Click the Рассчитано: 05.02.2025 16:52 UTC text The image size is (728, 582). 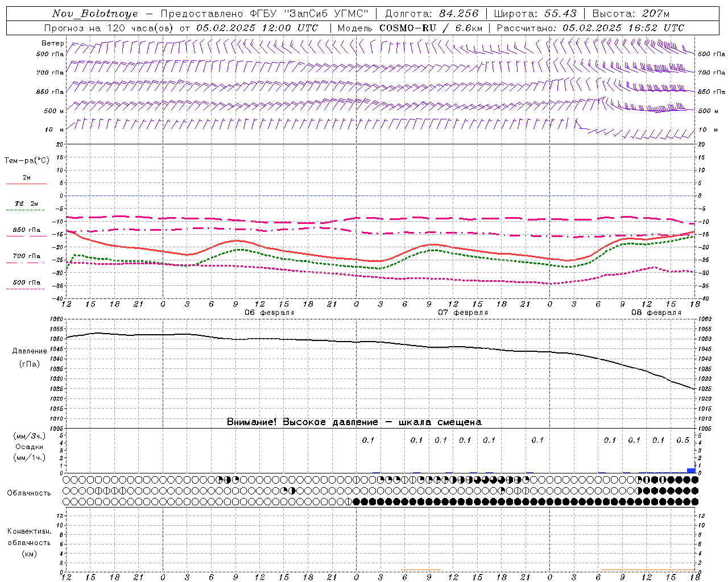pos(590,28)
